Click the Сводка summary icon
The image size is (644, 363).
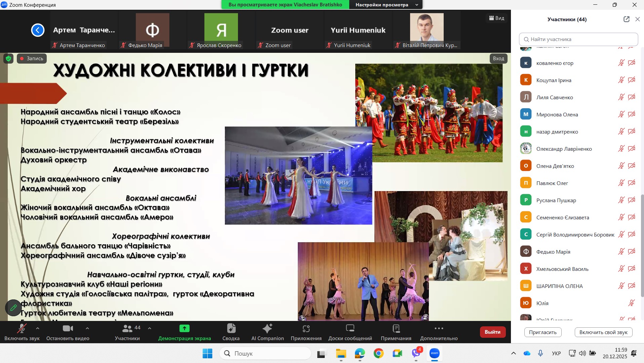pos(231,332)
